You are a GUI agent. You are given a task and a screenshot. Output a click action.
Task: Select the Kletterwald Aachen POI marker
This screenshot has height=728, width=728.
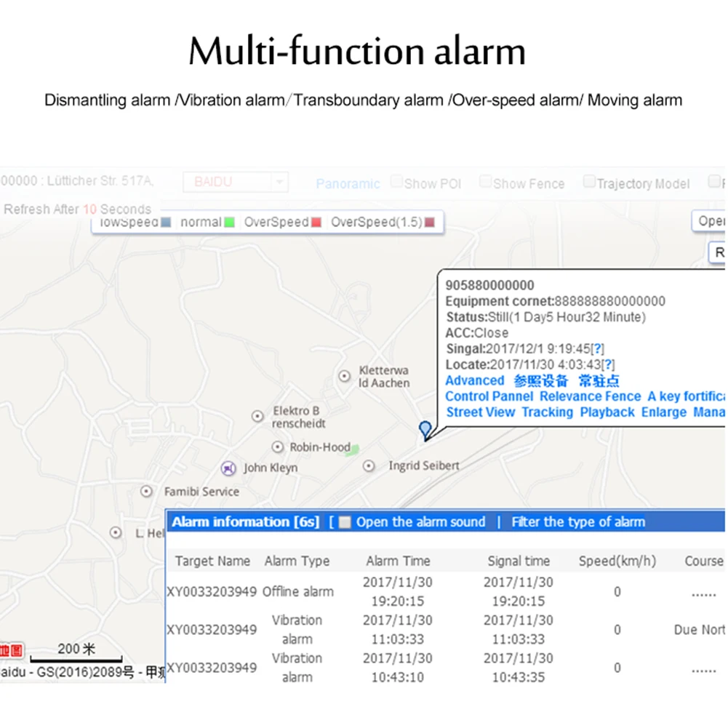pos(344,376)
